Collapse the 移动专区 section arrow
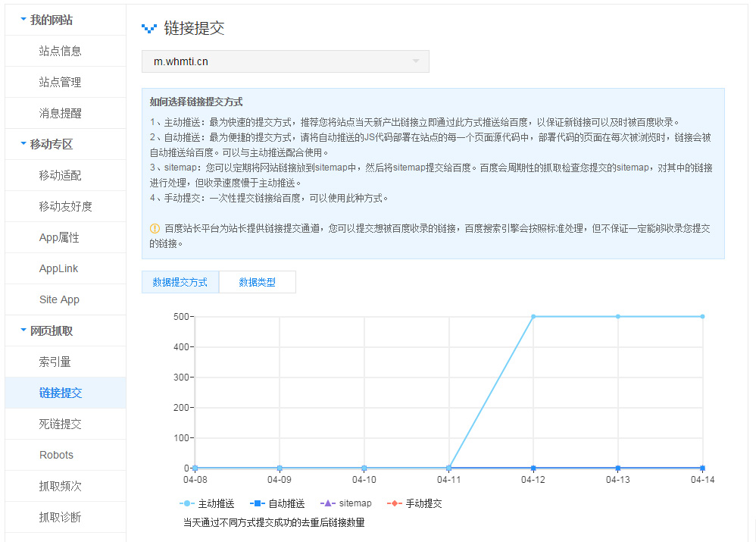The width and height of the screenshot is (756, 542). tap(23, 143)
